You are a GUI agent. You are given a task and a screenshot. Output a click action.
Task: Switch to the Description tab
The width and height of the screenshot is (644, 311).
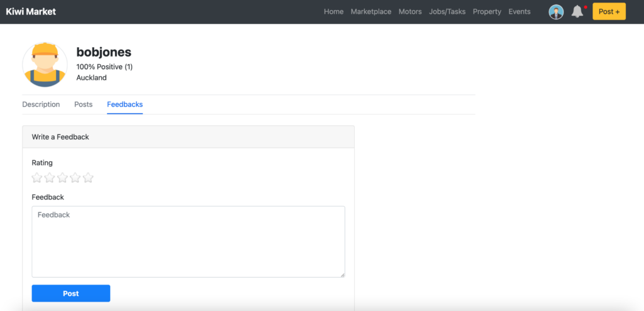(x=41, y=104)
